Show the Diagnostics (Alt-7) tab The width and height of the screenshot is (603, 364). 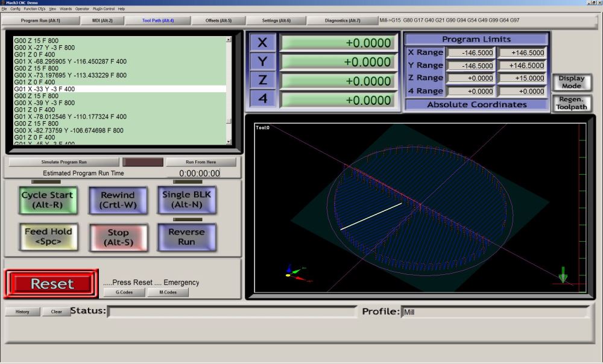pyautogui.click(x=343, y=20)
